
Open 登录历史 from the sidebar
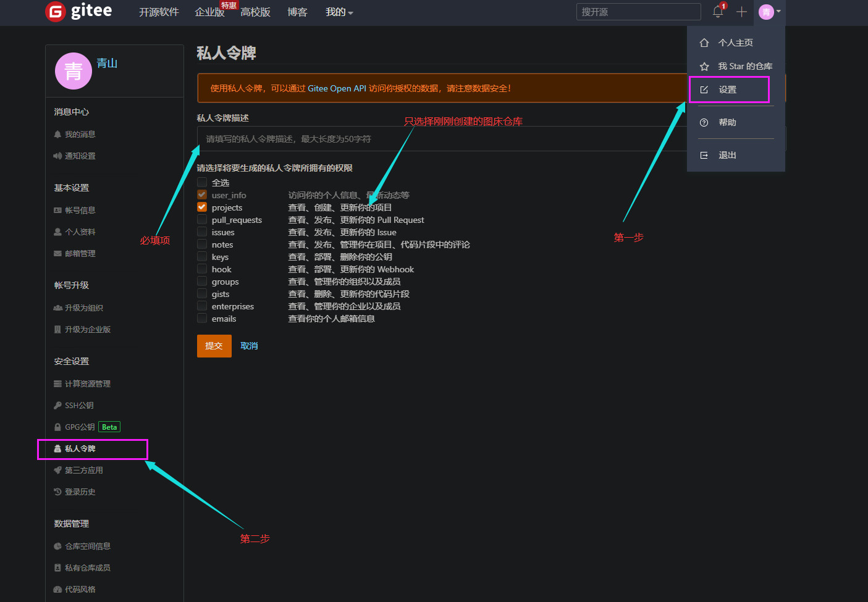(81, 491)
